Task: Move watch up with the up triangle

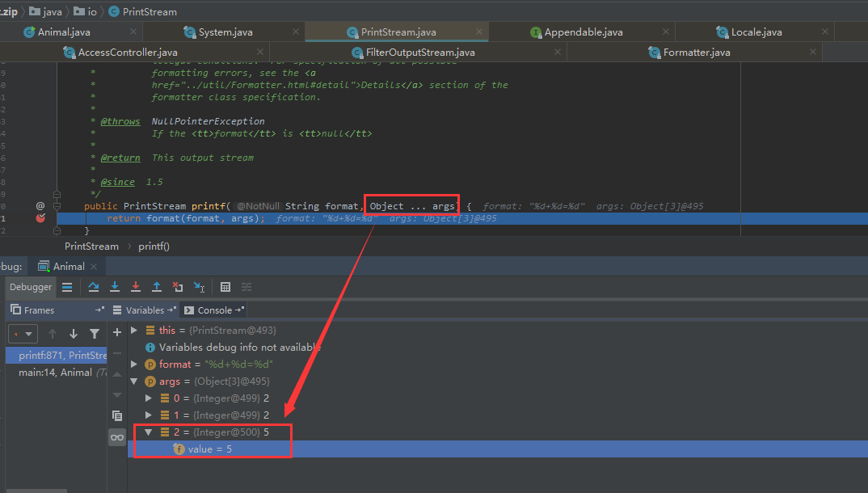Action: click(117, 374)
